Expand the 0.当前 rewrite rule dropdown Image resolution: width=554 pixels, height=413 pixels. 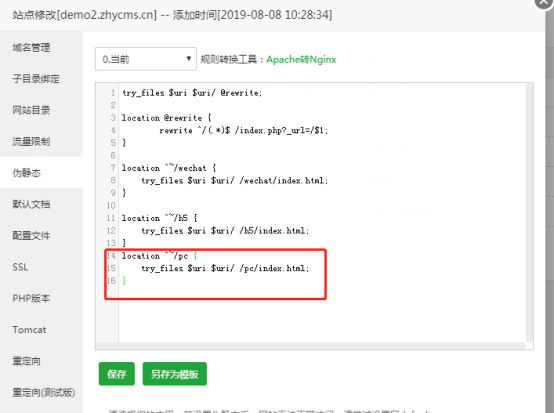[146, 59]
